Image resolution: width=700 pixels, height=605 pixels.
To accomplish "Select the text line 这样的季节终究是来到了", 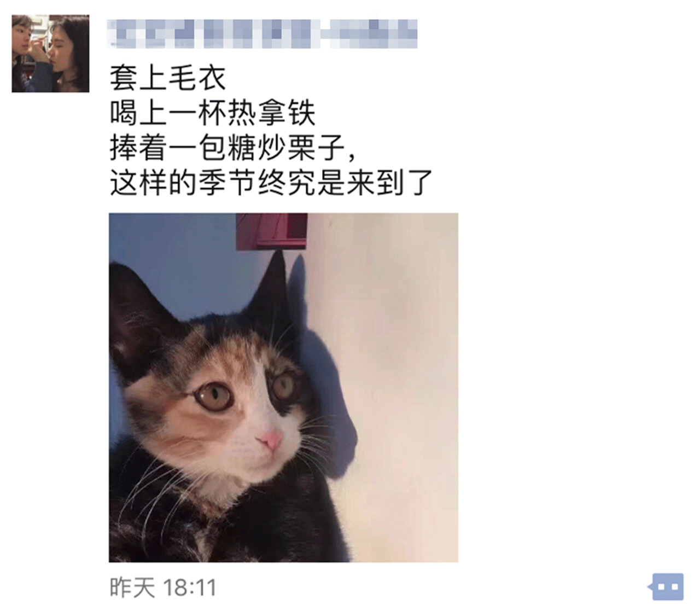I will 271,183.
